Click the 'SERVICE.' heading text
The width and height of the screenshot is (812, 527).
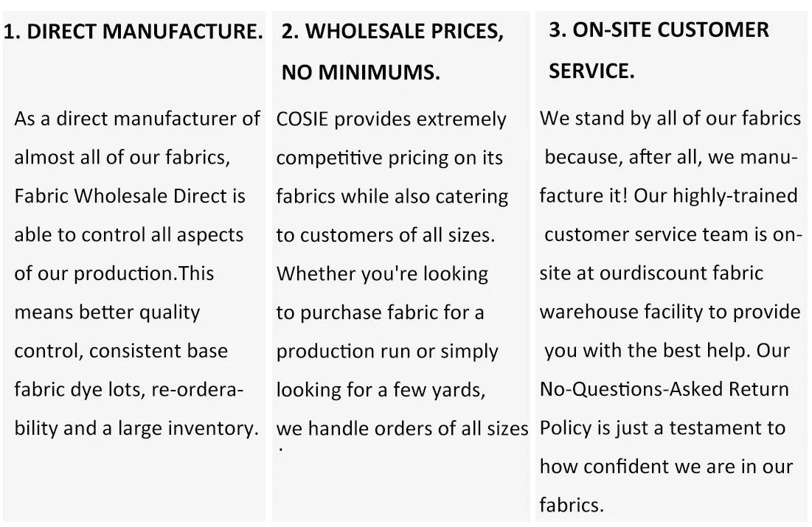coord(591,71)
